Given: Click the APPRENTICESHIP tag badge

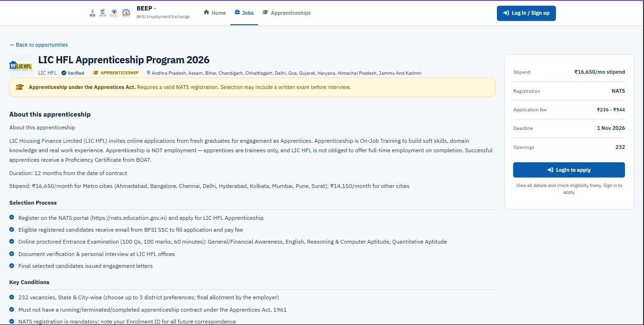Looking at the screenshot, I should 116,73.
